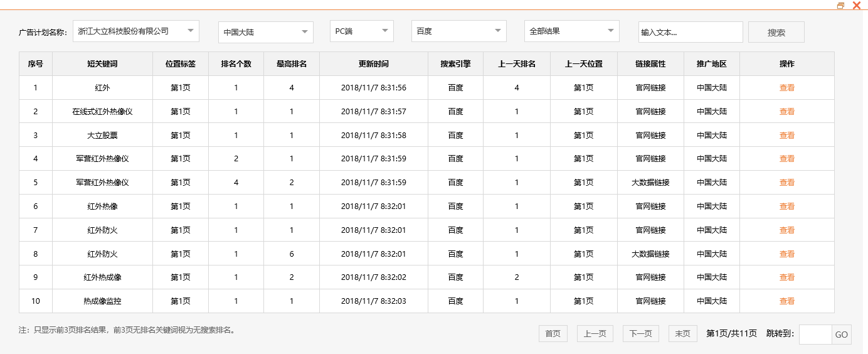Jump to last page with 末页
Image resolution: width=868 pixels, height=354 pixels.
pyautogui.click(x=683, y=334)
